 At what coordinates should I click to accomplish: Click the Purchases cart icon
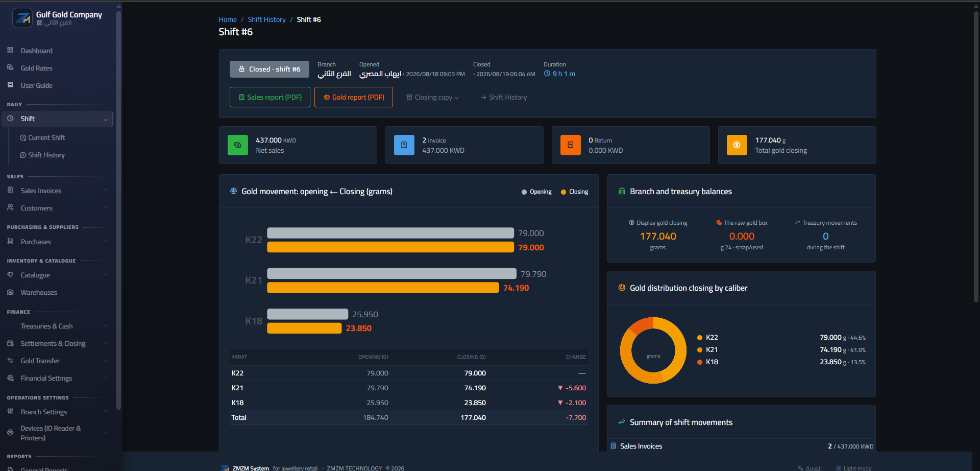[x=10, y=241]
